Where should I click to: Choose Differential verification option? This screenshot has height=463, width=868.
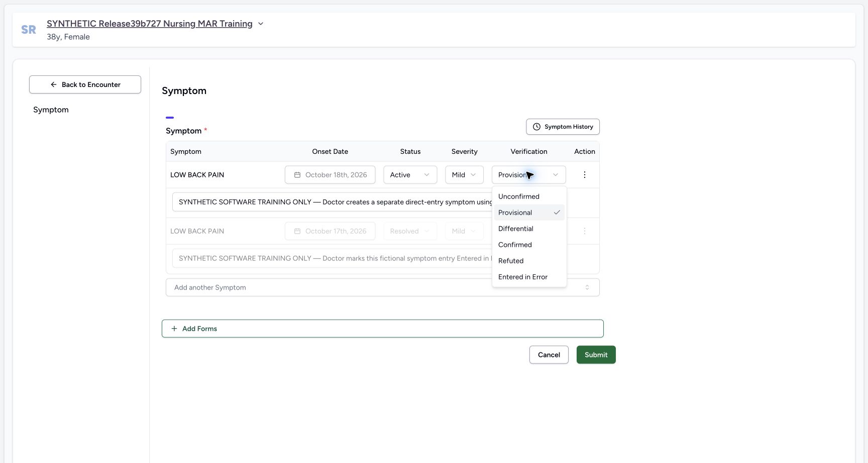click(x=529, y=229)
